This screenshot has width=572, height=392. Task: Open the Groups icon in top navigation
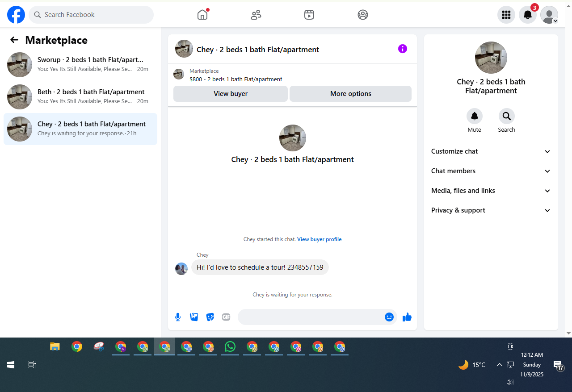pyautogui.click(x=363, y=15)
